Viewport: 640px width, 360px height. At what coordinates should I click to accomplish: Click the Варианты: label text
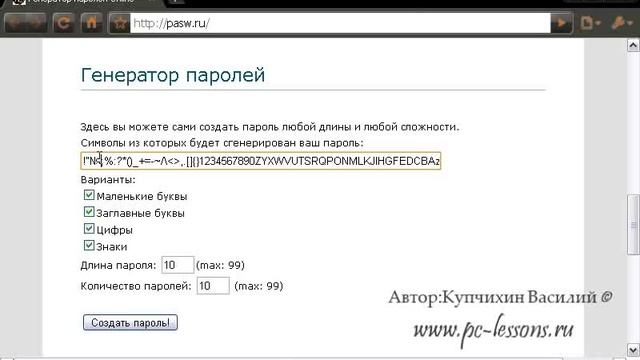(x=108, y=180)
